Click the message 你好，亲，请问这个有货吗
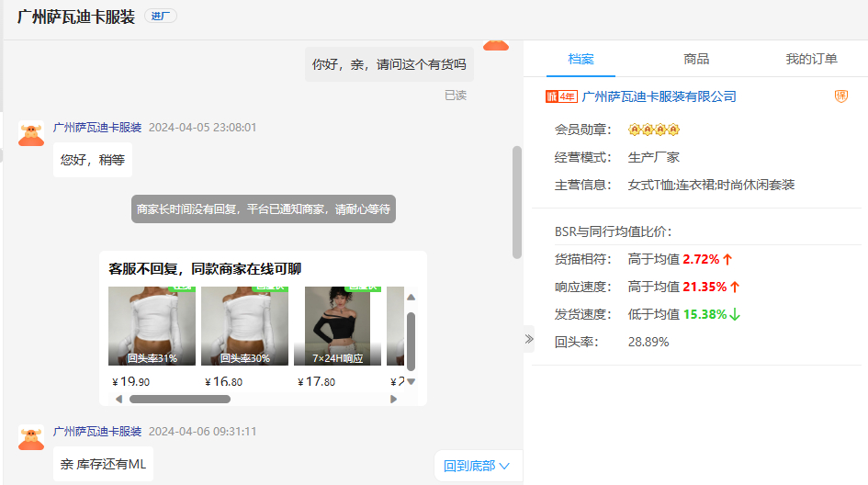The image size is (868, 485). 389,64
